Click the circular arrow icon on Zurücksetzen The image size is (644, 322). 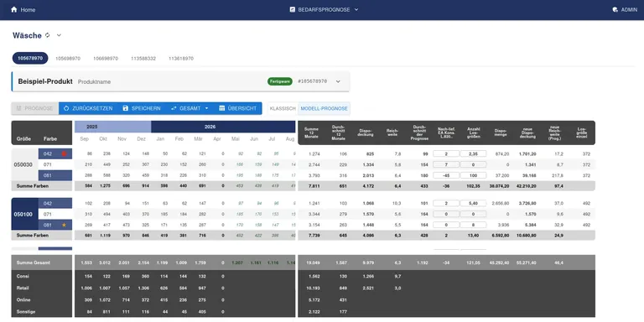click(x=66, y=108)
